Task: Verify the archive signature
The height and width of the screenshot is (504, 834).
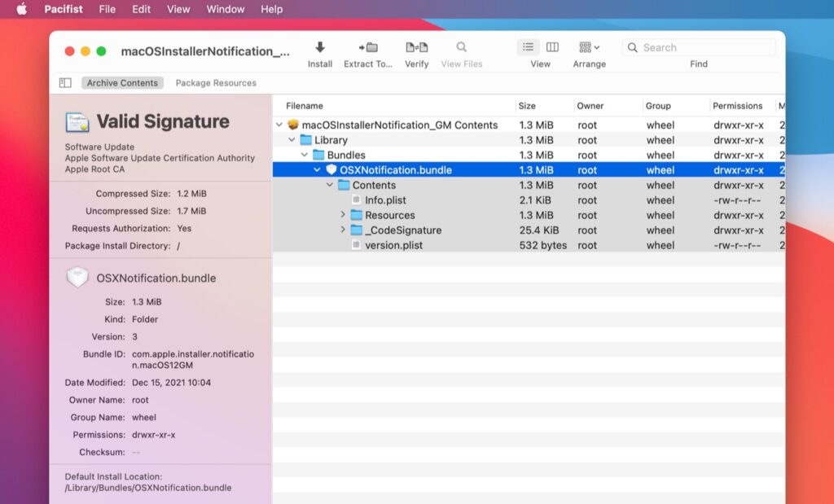Action: tap(416, 47)
